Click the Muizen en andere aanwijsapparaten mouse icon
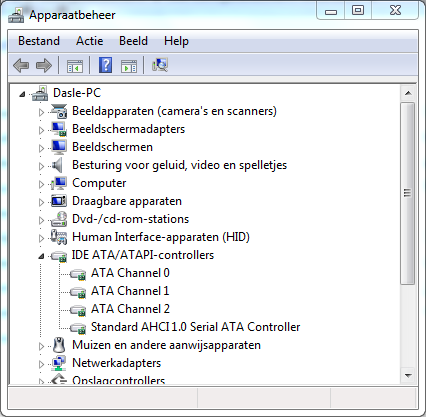Image resolution: width=426 pixels, height=417 pixels. [59, 345]
